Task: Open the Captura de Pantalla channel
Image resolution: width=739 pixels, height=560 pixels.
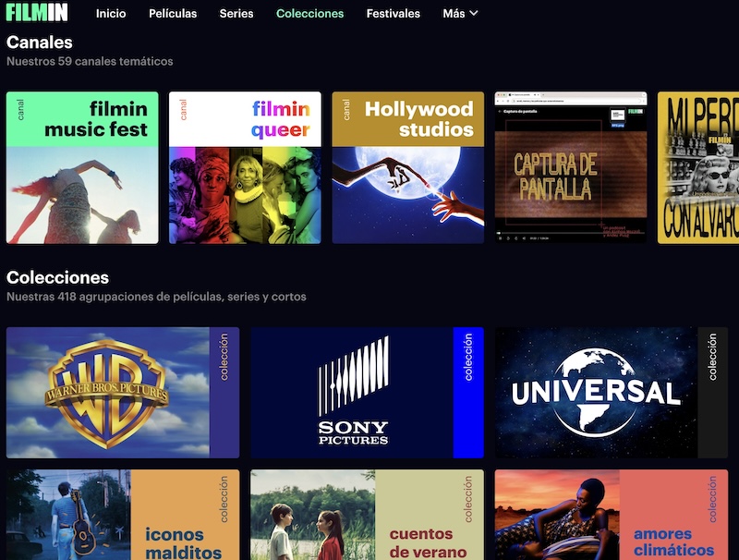Action: click(x=571, y=167)
